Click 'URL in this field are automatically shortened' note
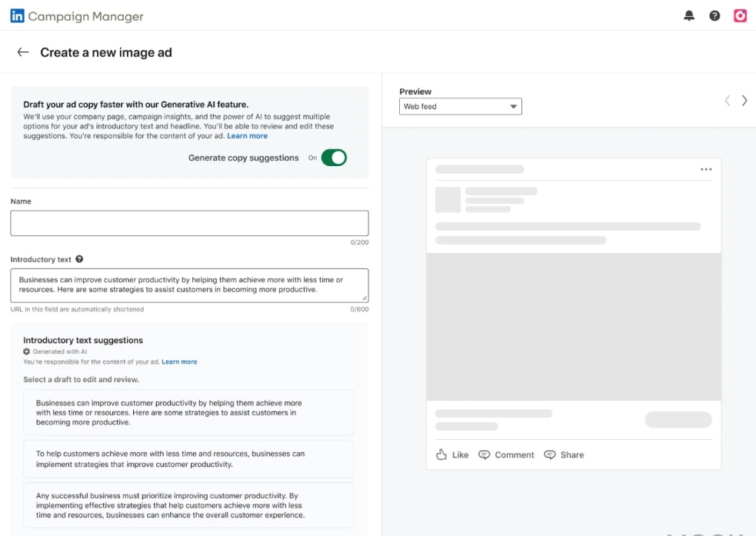The image size is (756, 536). pos(77,309)
